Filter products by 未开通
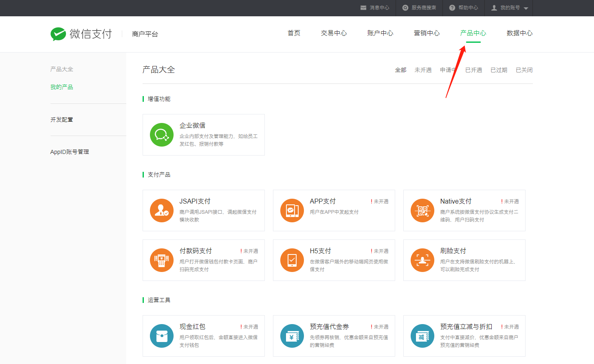The width and height of the screenshot is (594, 364). point(423,70)
